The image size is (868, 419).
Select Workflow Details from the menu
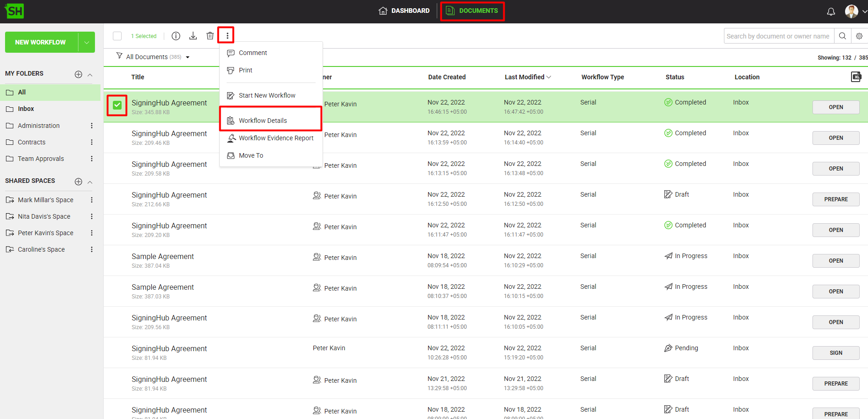coord(262,121)
